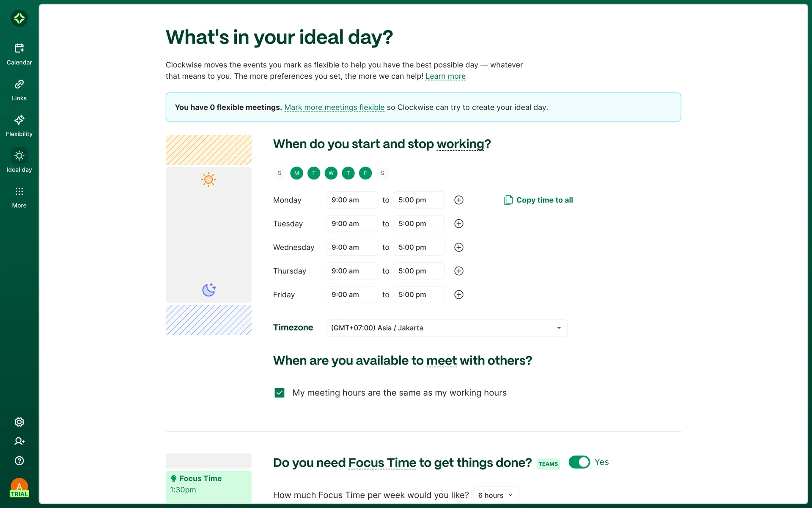
Task: Disable the Focus Time toggle
Action: (x=579, y=462)
